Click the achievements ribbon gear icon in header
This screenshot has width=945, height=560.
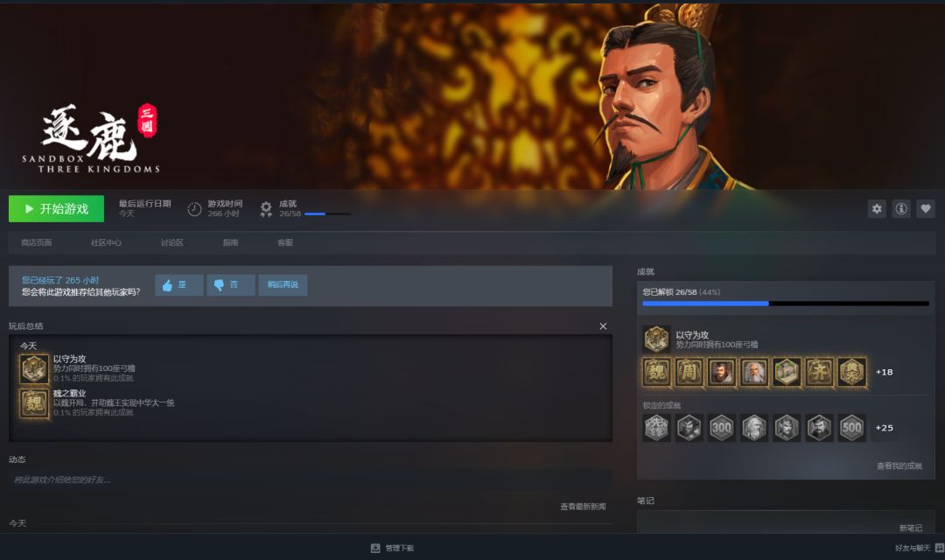(x=266, y=209)
